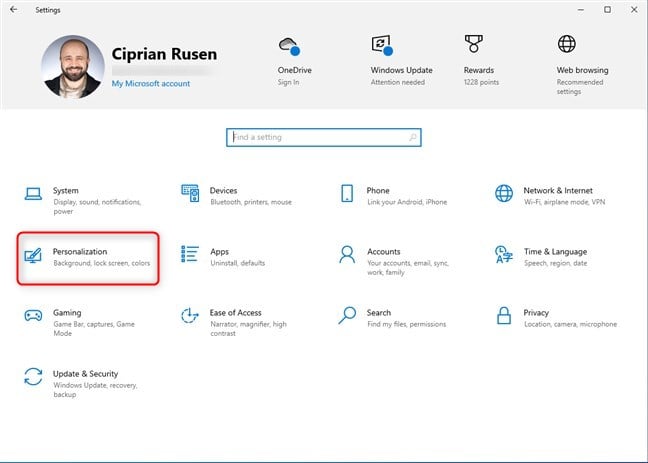This screenshot has width=648, height=463.
Task: Open the System laptop icon
Action: 33,193
